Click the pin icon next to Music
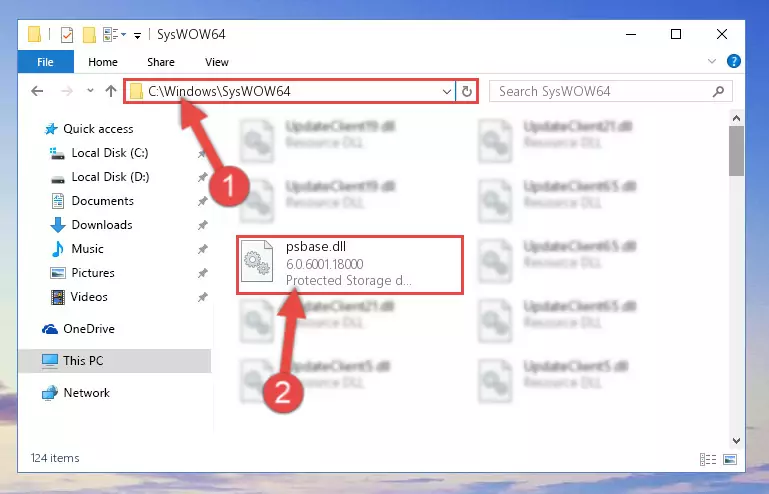Image resolution: width=769 pixels, height=494 pixels. click(x=202, y=249)
